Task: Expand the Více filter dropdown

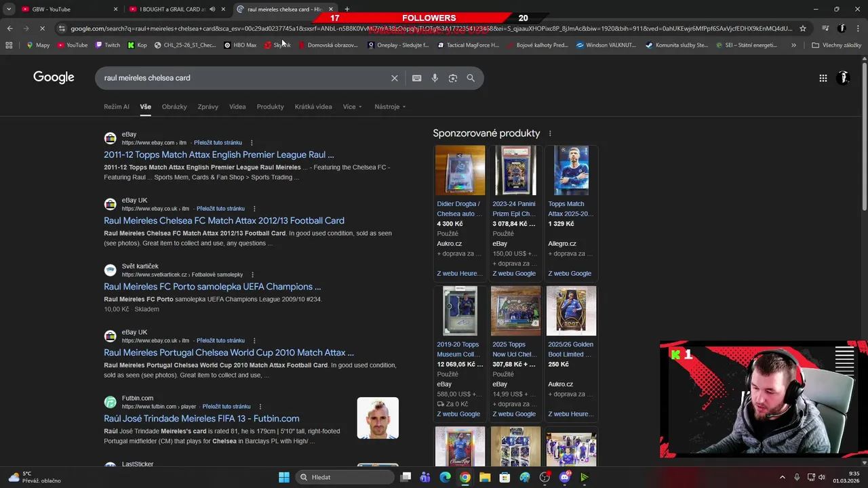Action: (x=352, y=106)
